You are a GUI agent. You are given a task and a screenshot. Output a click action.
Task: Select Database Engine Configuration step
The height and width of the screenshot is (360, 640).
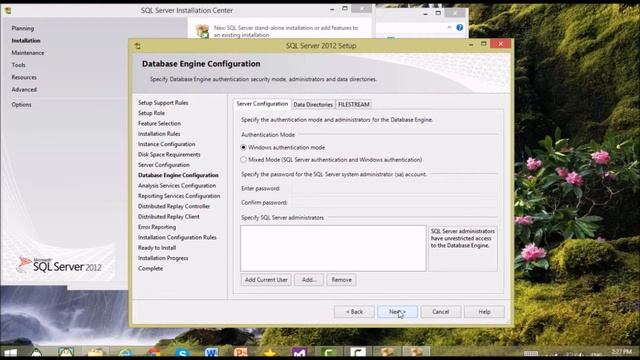point(178,175)
